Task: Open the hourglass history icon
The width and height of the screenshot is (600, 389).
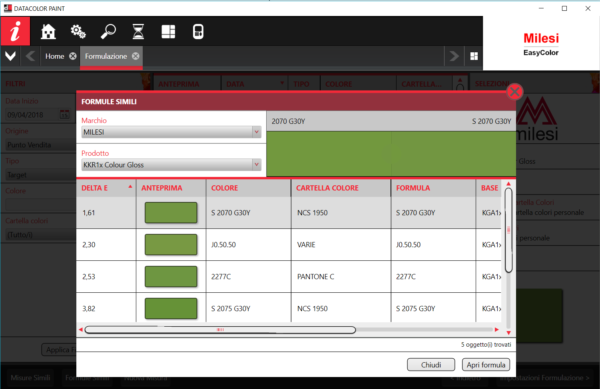Action: 138,31
